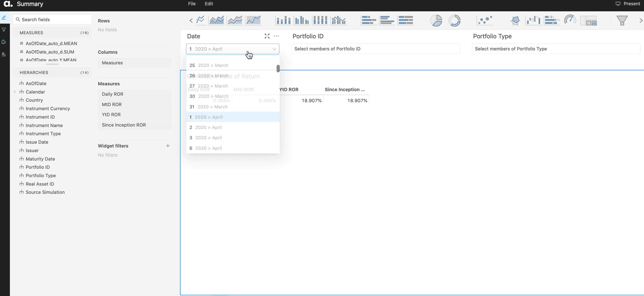Select the clustered column chart icon
This screenshot has width=644, height=296.
[302, 20]
